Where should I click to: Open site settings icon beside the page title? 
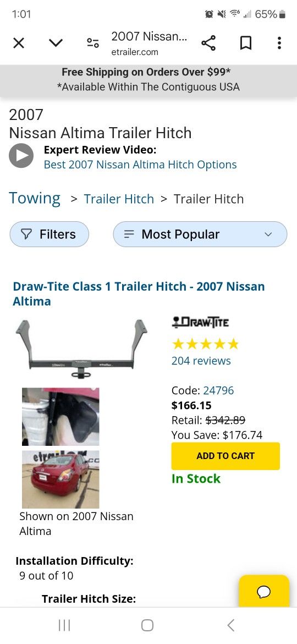(x=93, y=43)
